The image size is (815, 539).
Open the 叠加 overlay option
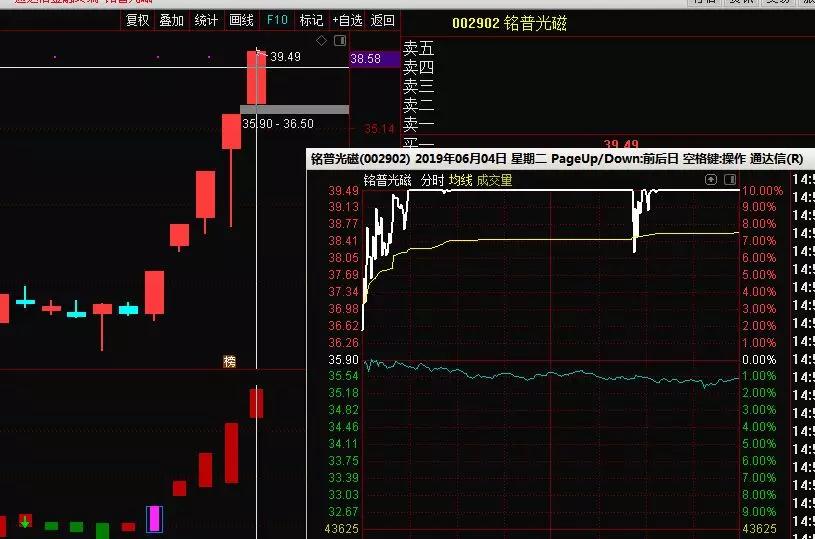tap(171, 20)
